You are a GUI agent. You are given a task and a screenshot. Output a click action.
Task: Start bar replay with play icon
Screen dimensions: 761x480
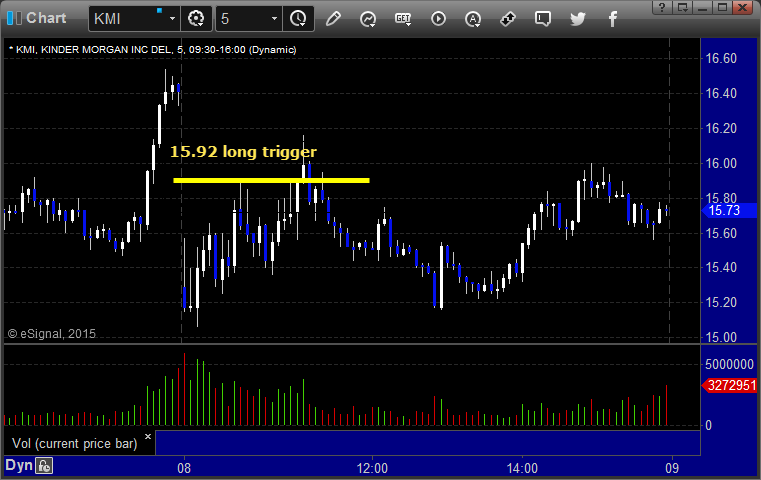pos(438,19)
